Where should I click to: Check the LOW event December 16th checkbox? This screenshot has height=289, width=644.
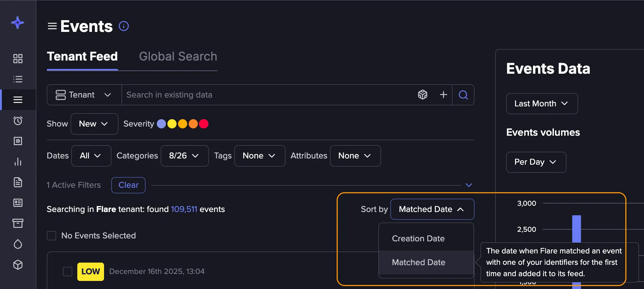click(x=67, y=271)
